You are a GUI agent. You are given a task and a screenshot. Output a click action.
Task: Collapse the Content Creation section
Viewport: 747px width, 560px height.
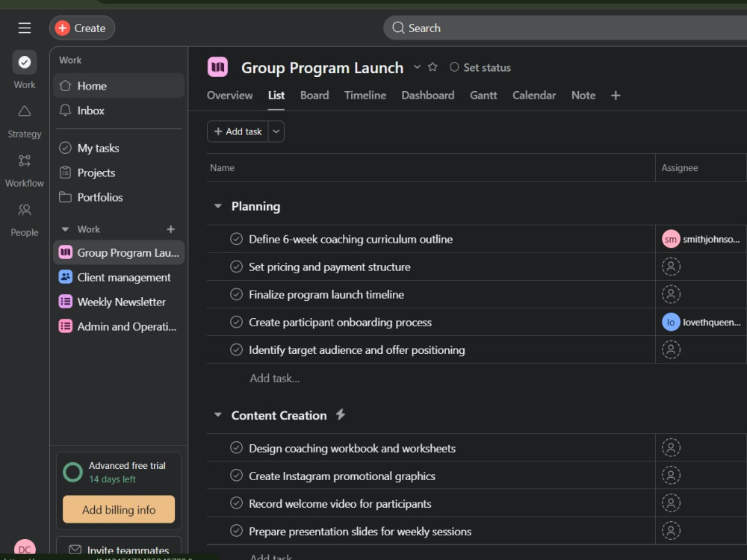217,414
